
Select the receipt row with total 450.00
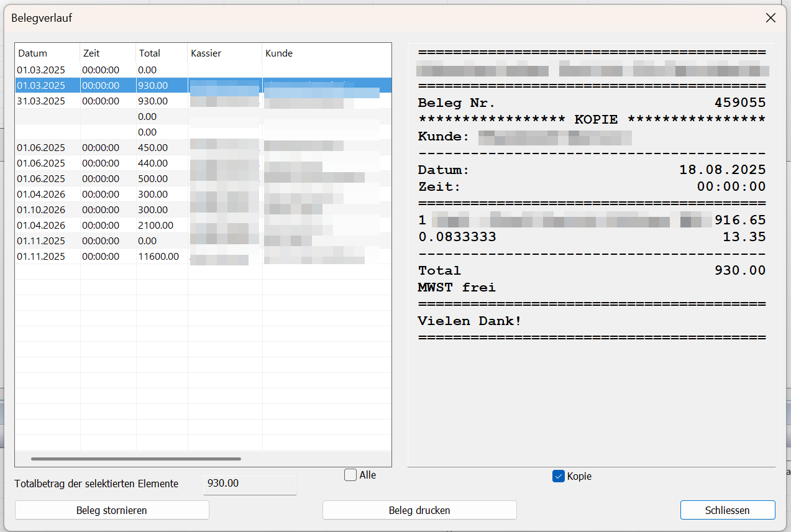tap(203, 147)
